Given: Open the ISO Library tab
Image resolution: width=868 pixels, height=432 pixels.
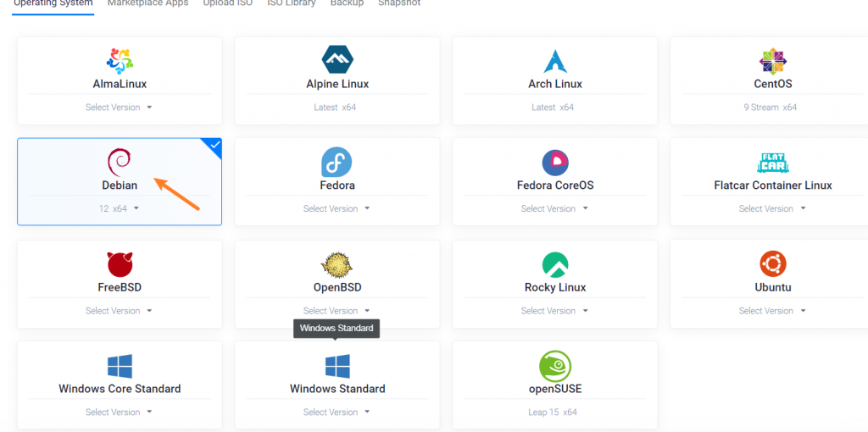Looking at the screenshot, I should (292, 3).
